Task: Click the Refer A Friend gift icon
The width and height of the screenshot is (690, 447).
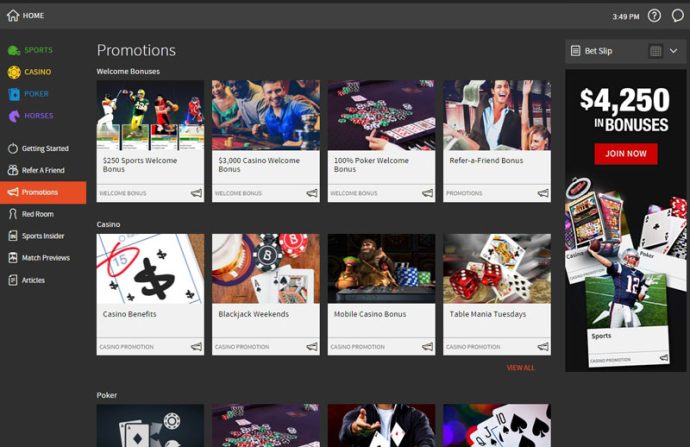Action: (x=13, y=170)
